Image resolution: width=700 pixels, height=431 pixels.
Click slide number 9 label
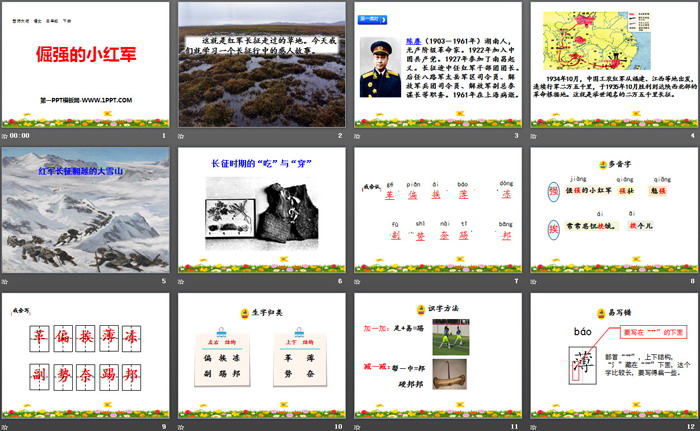coord(164,427)
